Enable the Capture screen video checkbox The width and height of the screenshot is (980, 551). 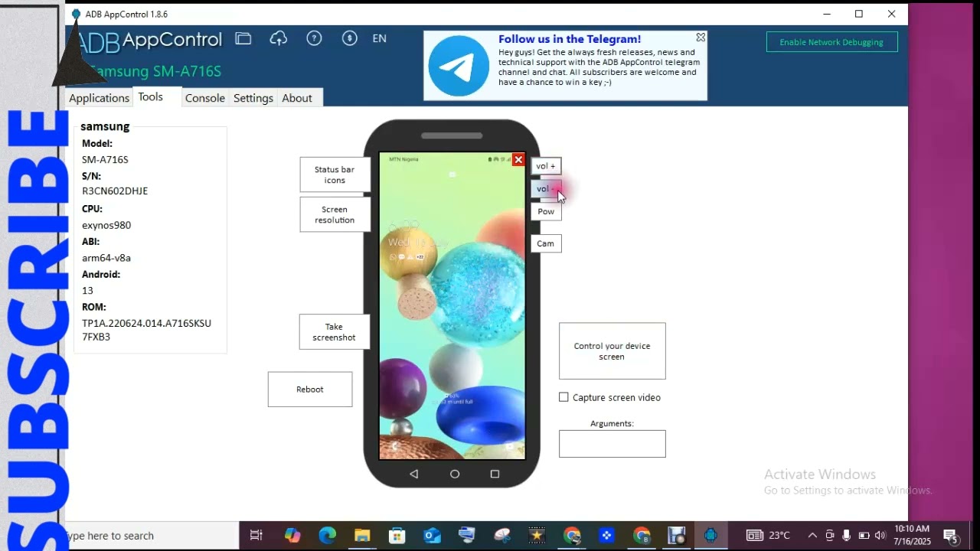[x=563, y=397]
